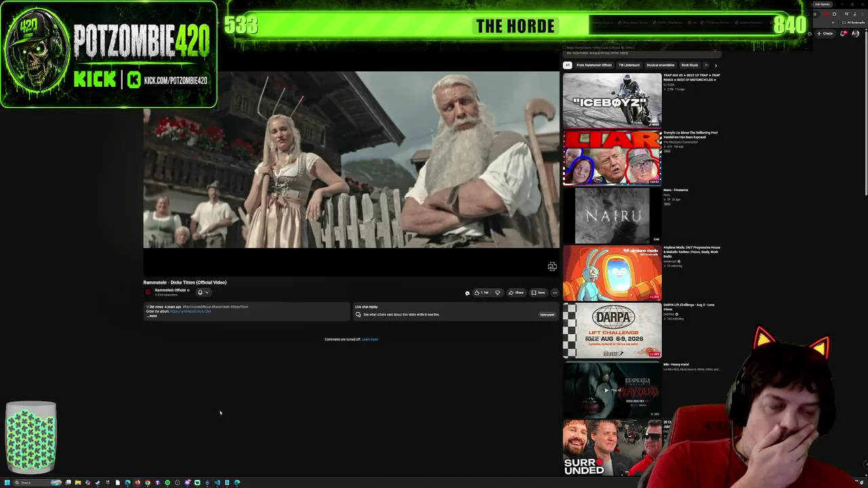The height and width of the screenshot is (488, 868).
Task: Select the From Rammstein Official chip
Action: click(x=594, y=65)
